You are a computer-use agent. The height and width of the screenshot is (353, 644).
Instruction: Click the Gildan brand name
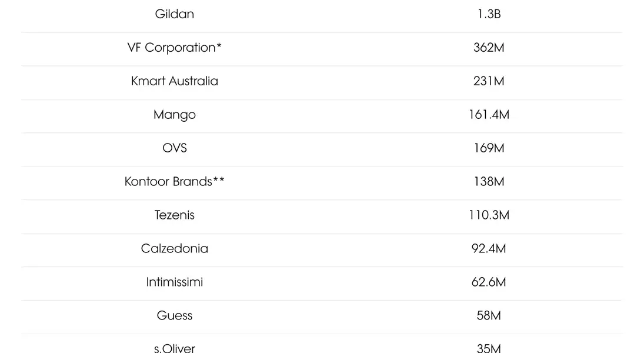(x=175, y=14)
